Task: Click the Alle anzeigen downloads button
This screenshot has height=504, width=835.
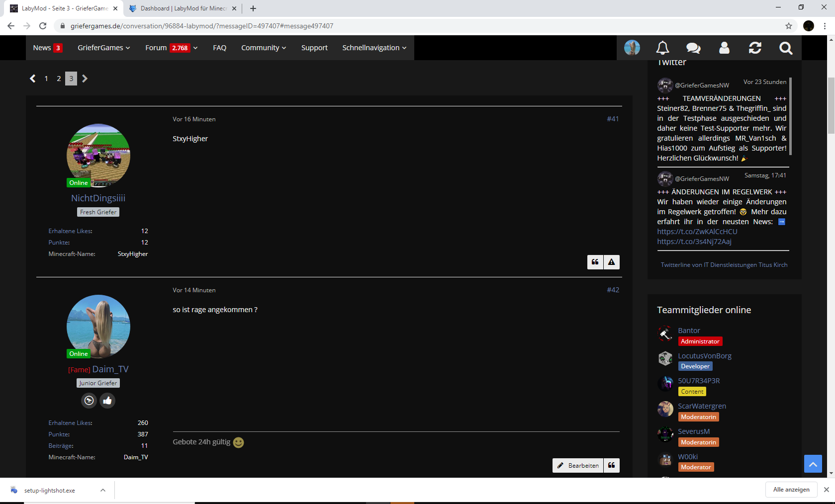Action: point(791,490)
